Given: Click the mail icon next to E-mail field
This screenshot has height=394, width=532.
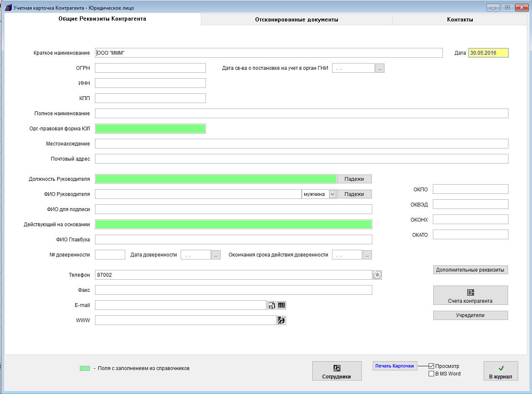Looking at the screenshot, I should 271,306.
